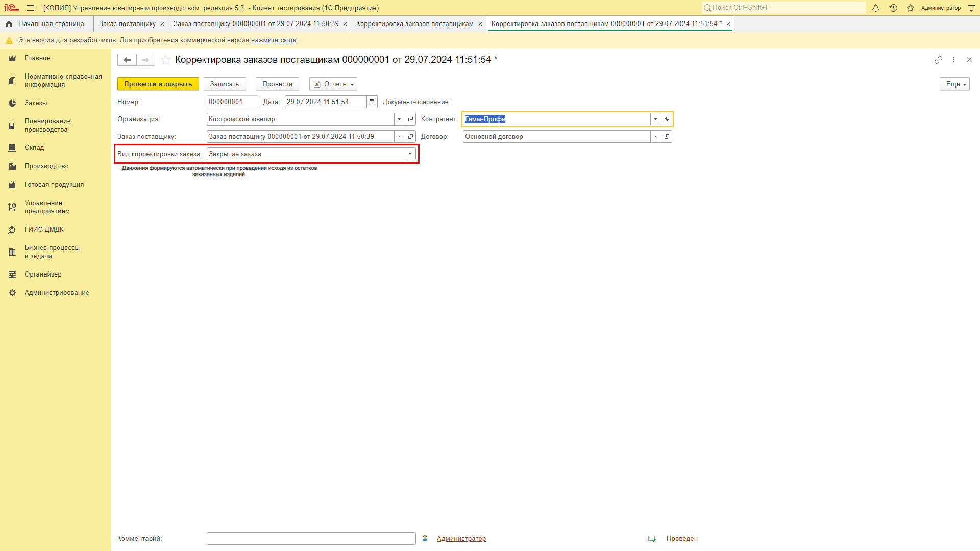Close the active Корректировка 000000001 tab
The height and width of the screenshot is (551, 980).
(x=728, y=24)
